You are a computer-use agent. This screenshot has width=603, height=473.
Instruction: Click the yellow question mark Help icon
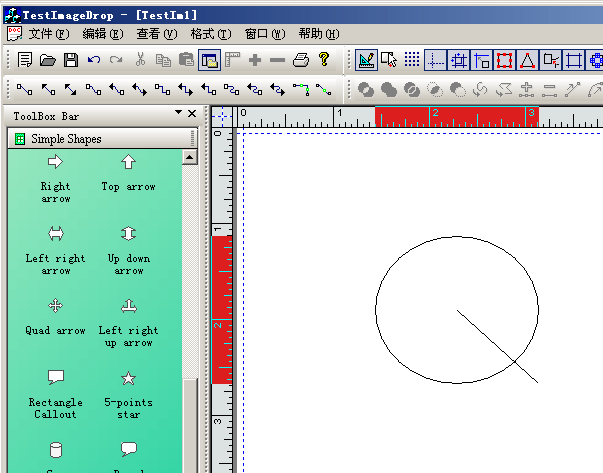(x=324, y=60)
